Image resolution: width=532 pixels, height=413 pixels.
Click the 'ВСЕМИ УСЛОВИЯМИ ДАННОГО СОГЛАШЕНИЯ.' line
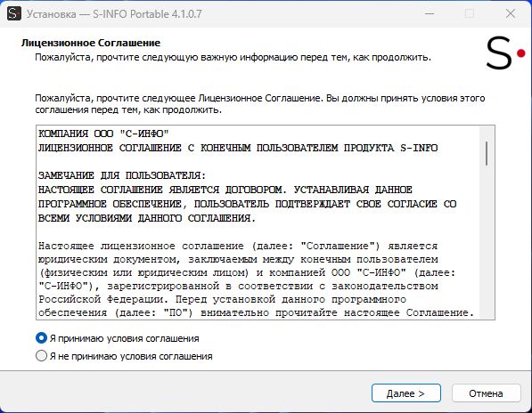pyautogui.click(x=146, y=218)
